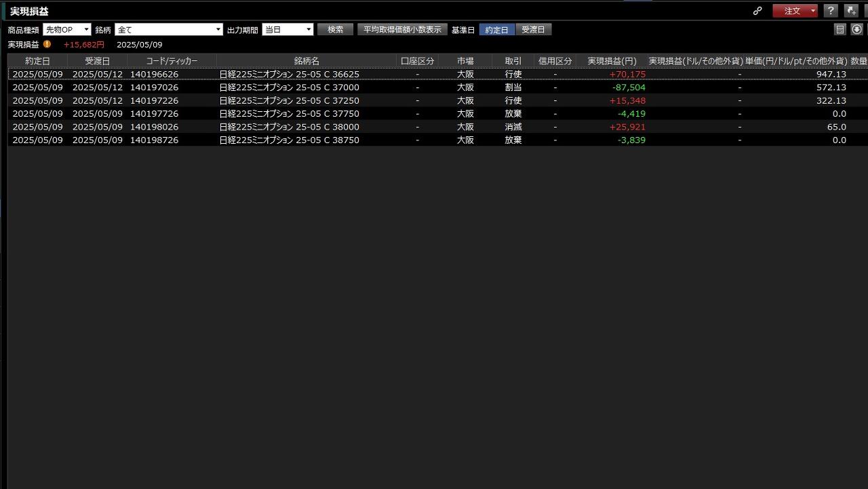Sort by the 口座区分 column header
The image size is (868, 489).
(x=417, y=61)
